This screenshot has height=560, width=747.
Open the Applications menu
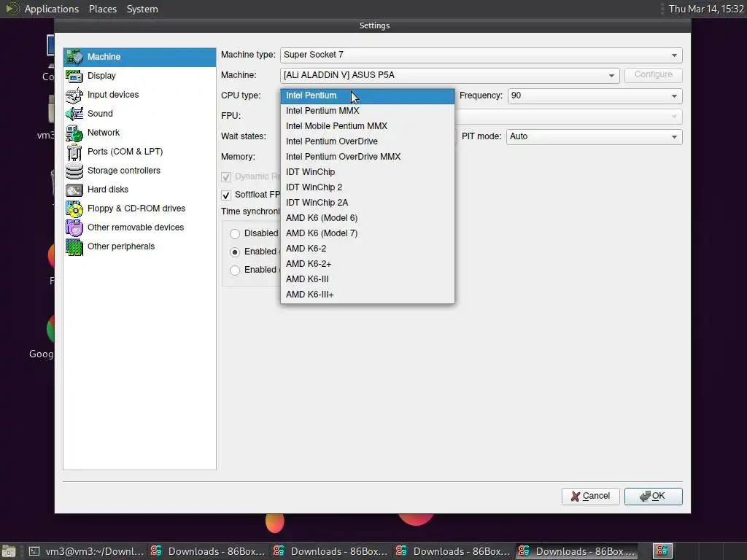tap(52, 9)
